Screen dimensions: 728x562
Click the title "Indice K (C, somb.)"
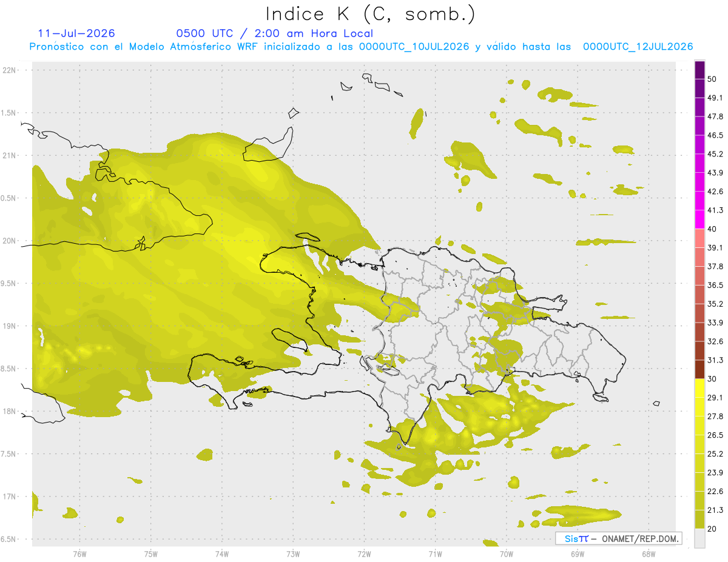(370, 14)
